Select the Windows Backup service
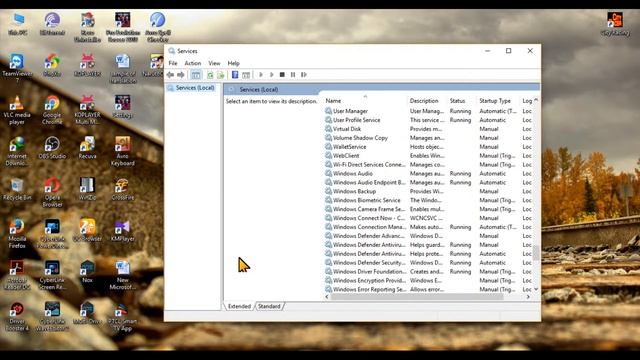Viewport: 640px width, 360px height. (x=429, y=191)
